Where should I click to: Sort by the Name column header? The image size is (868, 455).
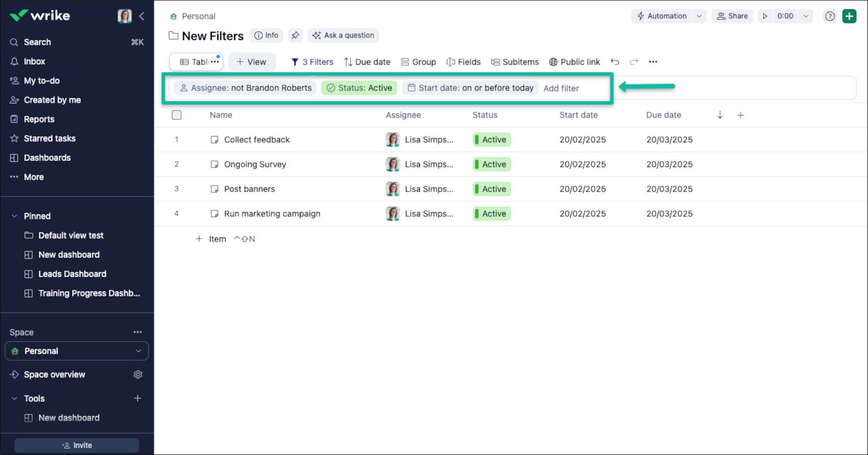(221, 115)
